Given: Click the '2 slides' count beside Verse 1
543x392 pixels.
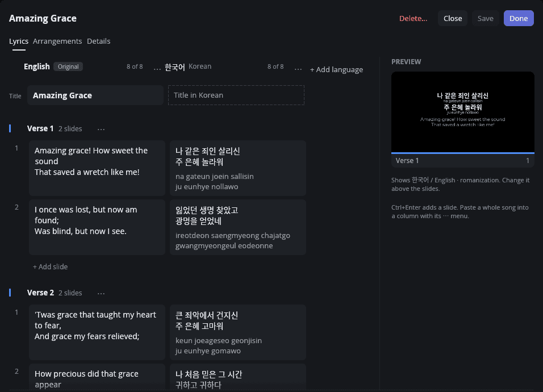Looking at the screenshot, I should [x=70, y=129].
